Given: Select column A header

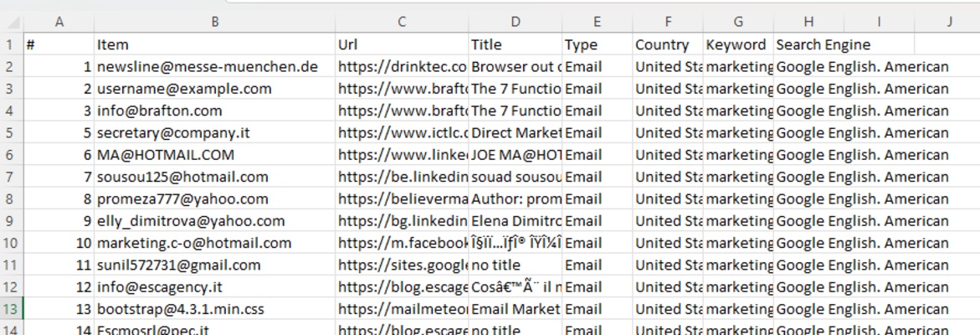Looking at the screenshot, I should click(59, 22).
